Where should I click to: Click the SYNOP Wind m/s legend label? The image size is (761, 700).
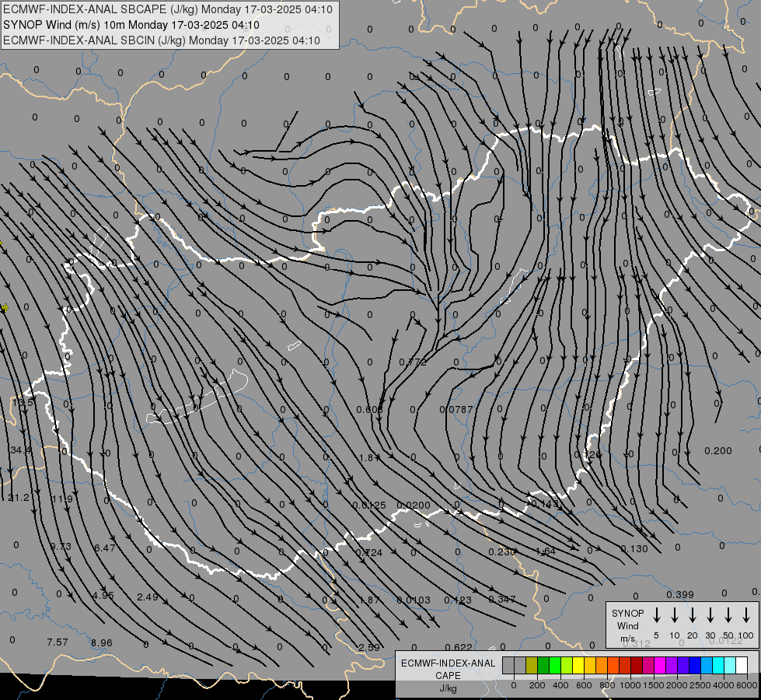pos(627,625)
